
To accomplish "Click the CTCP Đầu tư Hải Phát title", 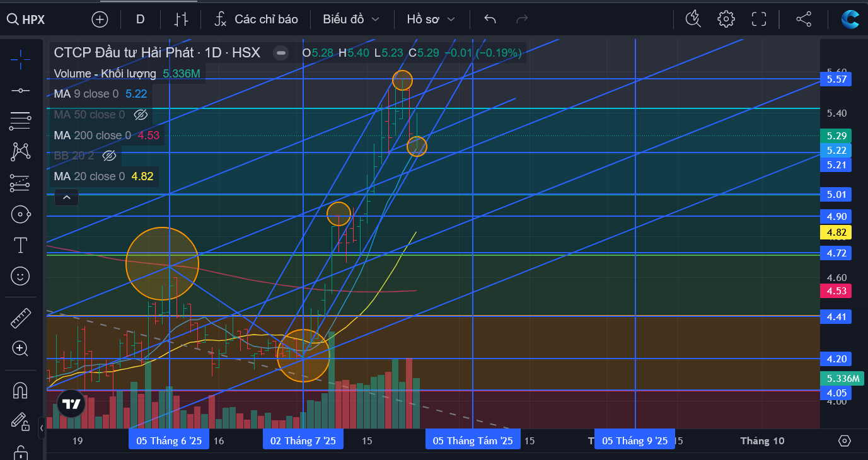I will click(124, 53).
